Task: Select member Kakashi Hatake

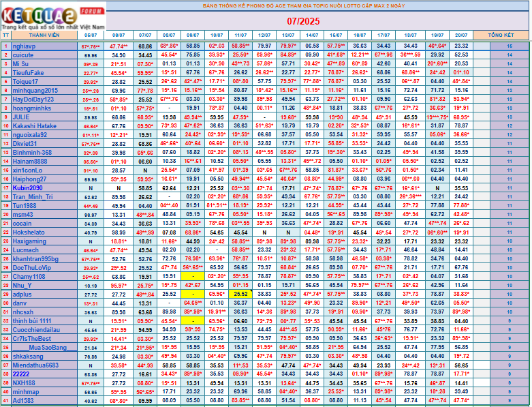Action: (35, 125)
